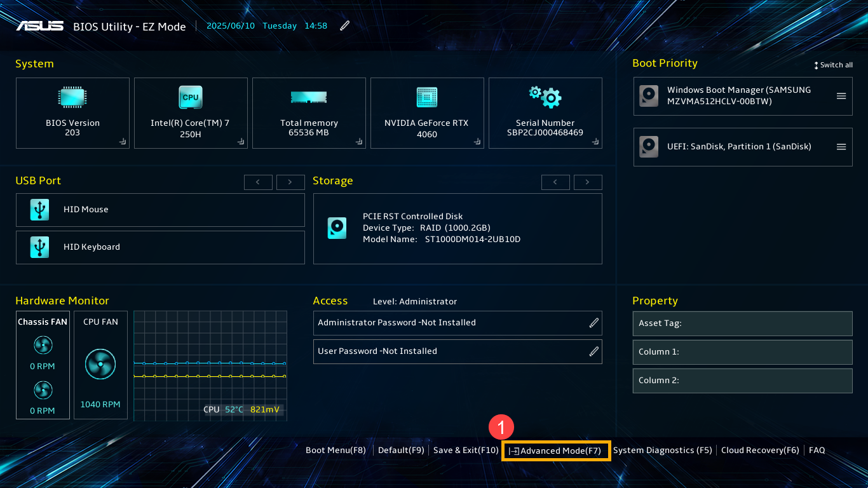Click the upper Chassis FAN icon
Image resolution: width=868 pixels, height=488 pixels.
coord(43,346)
